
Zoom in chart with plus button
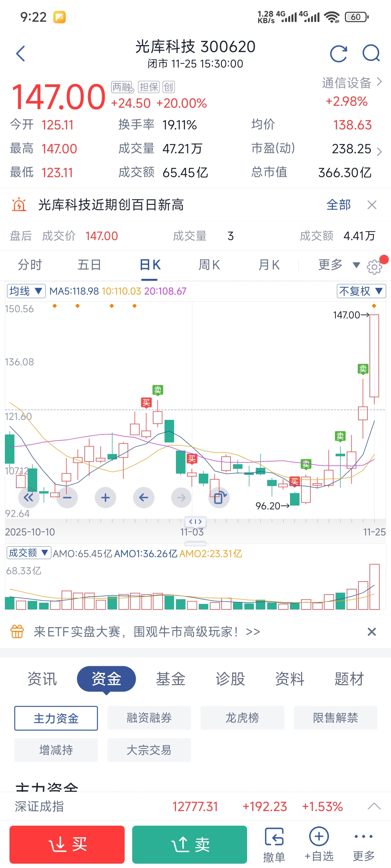click(105, 497)
